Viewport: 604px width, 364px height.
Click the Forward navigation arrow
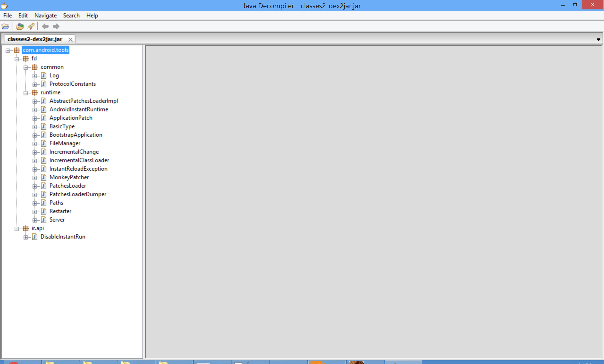(x=56, y=26)
